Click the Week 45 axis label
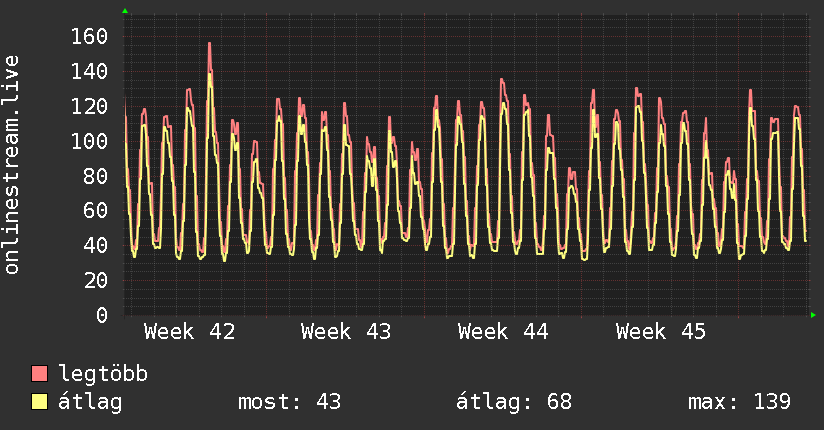This screenshot has height=430, width=824. tap(661, 332)
